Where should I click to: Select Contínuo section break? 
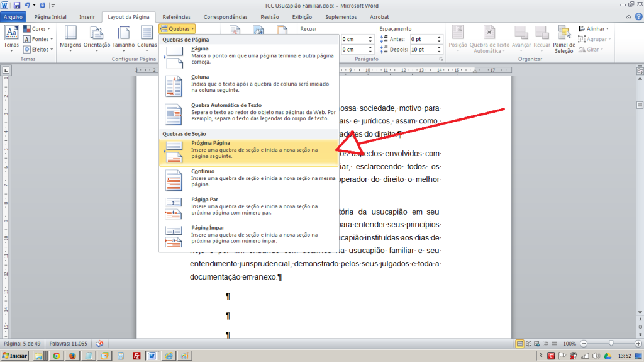(249, 180)
